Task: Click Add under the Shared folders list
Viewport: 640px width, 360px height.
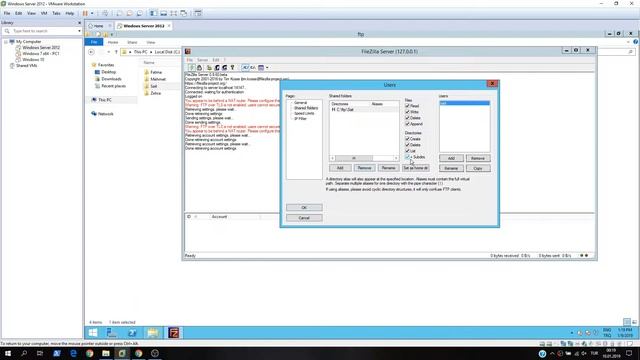Action: coord(340,168)
